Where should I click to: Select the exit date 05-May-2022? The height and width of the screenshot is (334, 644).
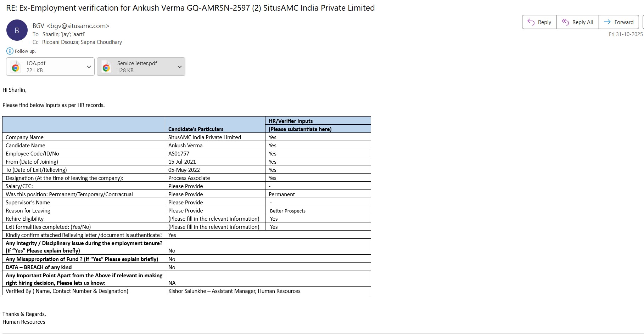pos(215,170)
